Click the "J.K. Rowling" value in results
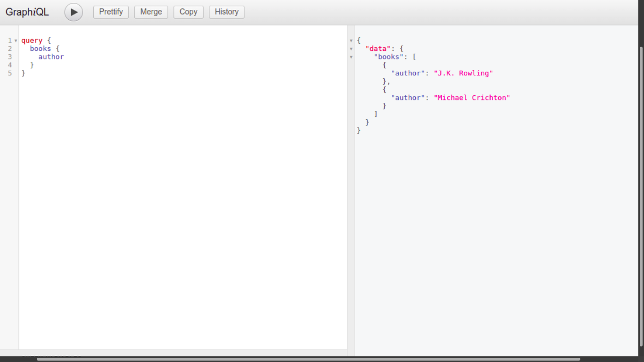 tap(463, 73)
